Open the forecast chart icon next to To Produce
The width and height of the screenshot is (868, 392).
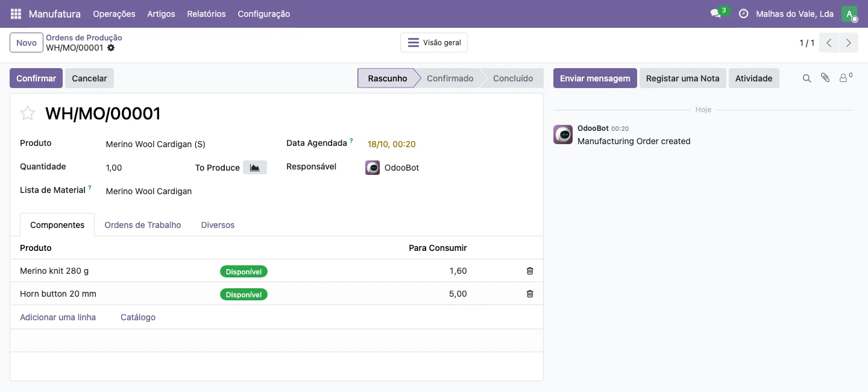255,168
